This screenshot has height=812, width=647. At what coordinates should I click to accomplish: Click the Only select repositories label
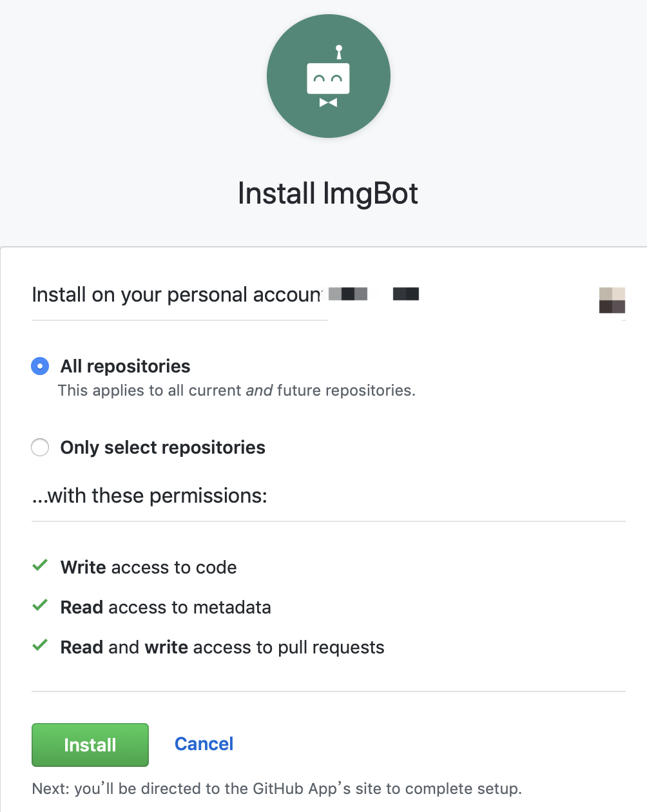(162, 447)
